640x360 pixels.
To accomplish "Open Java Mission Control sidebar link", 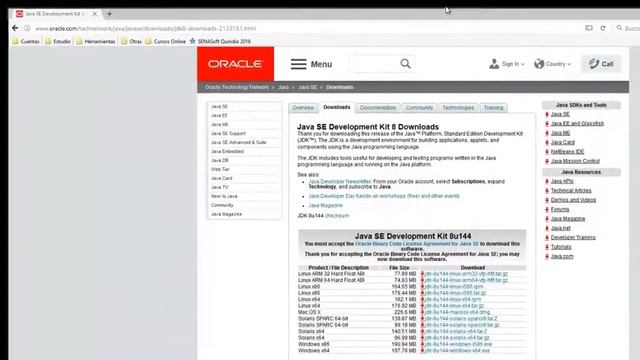I will (575, 161).
